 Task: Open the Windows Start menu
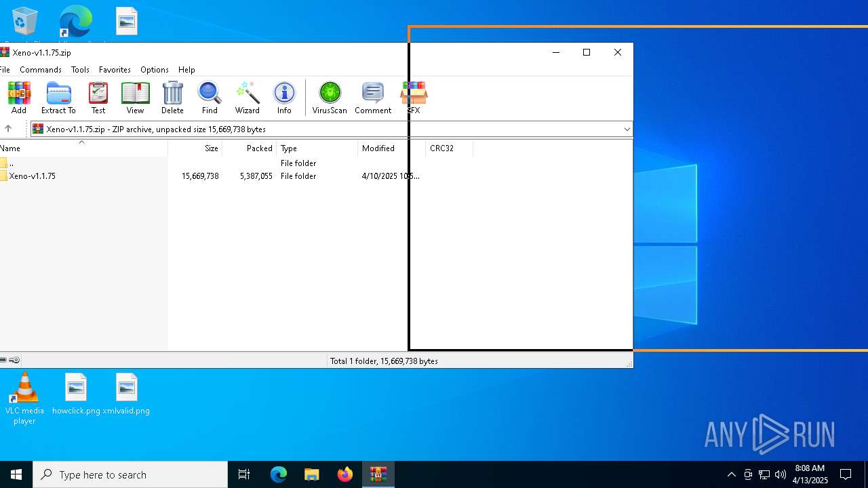pyautogui.click(x=16, y=474)
